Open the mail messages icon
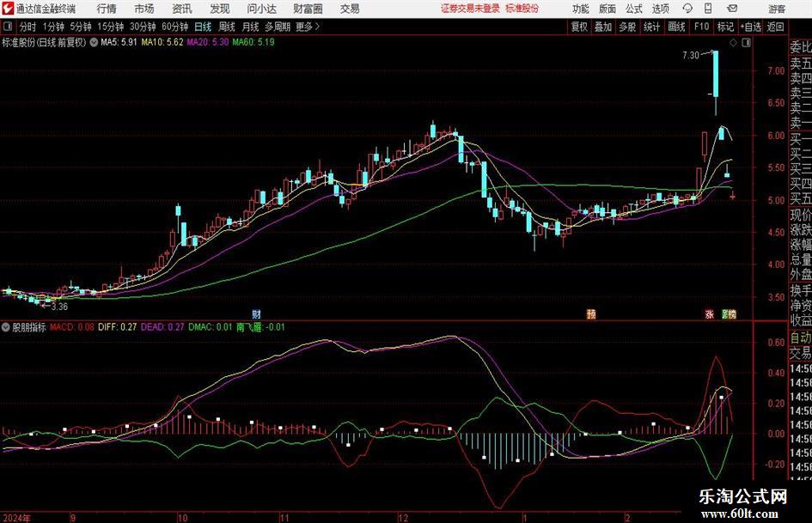The width and height of the screenshot is (812, 523). tap(732, 9)
